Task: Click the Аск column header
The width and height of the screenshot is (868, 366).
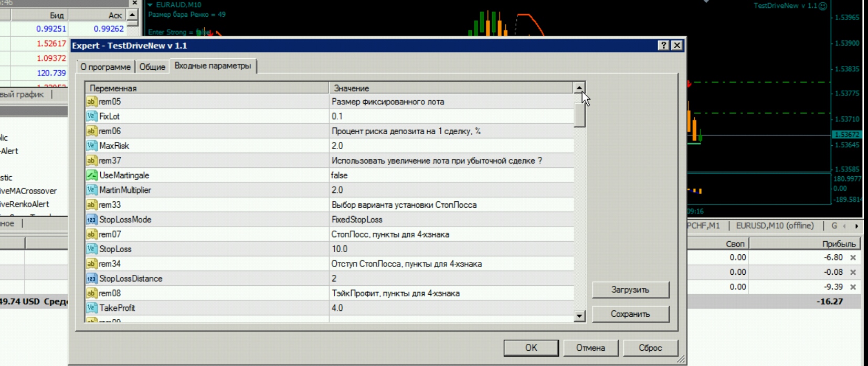Action: pos(98,15)
